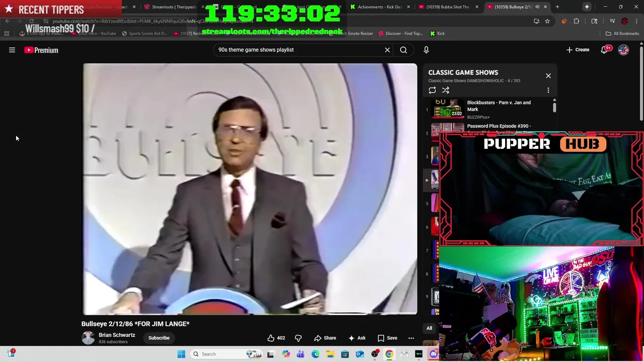
Task: Install app icon in address bar
Action: coord(536,21)
